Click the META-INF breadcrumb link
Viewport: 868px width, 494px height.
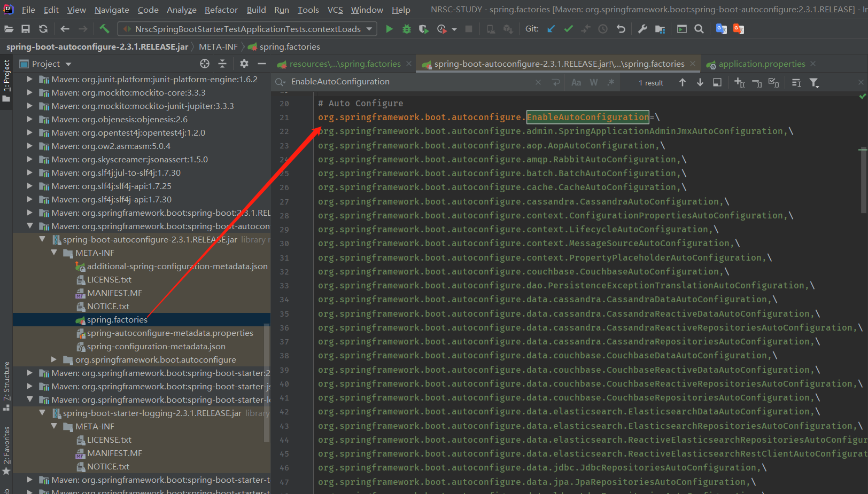[218, 46]
